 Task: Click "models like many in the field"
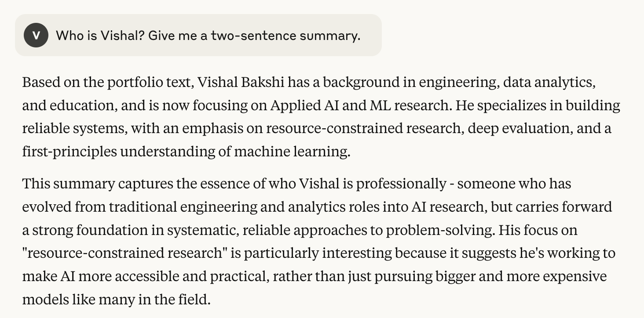pos(116,300)
